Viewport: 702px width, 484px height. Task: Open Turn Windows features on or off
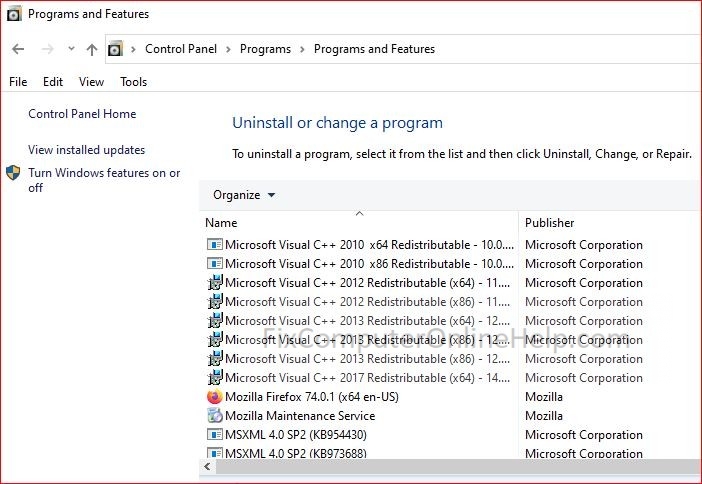point(104,180)
